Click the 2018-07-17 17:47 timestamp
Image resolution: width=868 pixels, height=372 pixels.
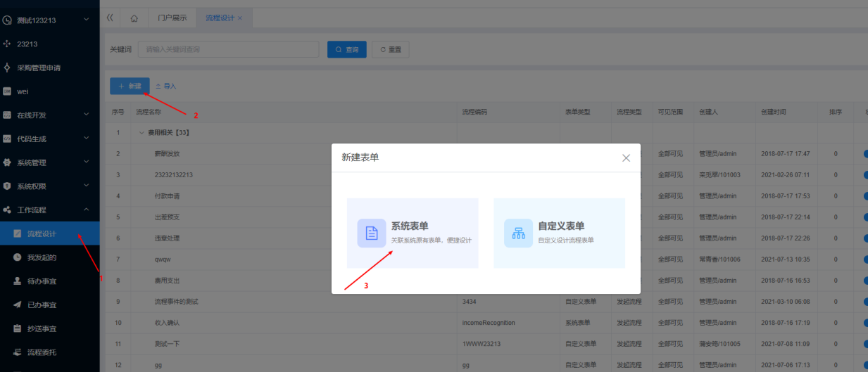click(x=785, y=153)
